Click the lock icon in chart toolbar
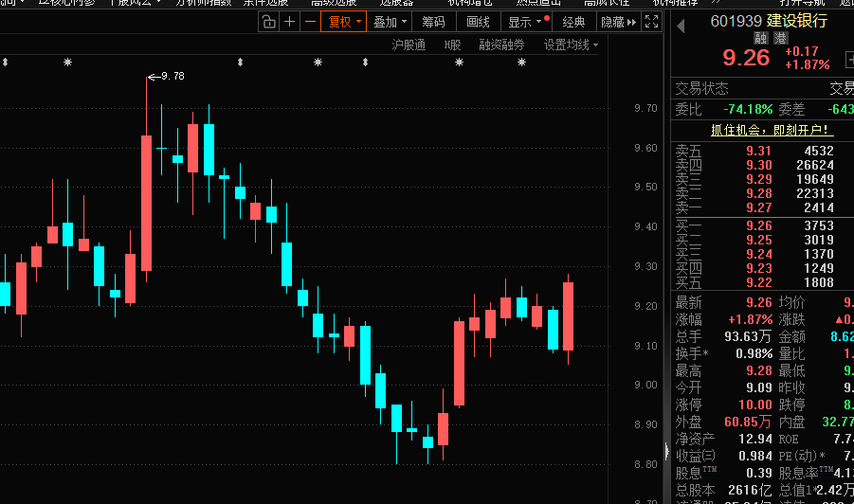 click(x=269, y=22)
